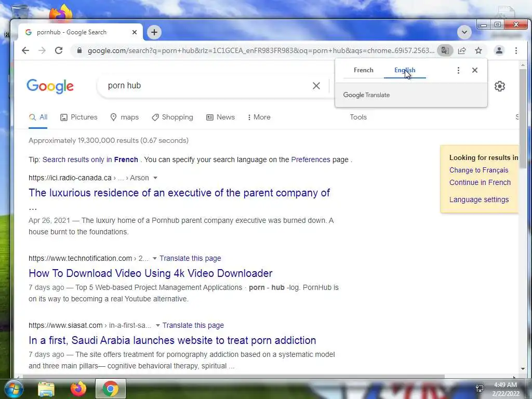Click the Chrome taskbar button
Screen dimensions: 532x399
111,389
